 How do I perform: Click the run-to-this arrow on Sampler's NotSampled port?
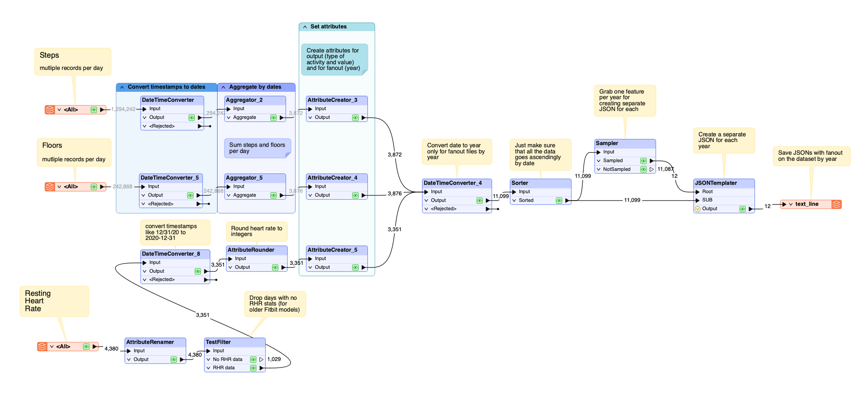tap(651, 169)
